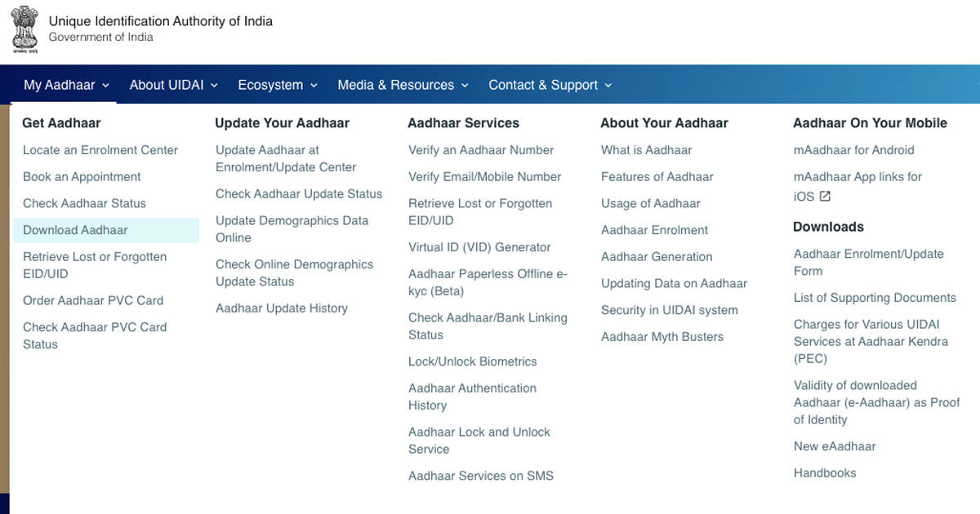Screen dimensions: 980x514
Task: Click the external link icon beside iOS
Action: 825,197
